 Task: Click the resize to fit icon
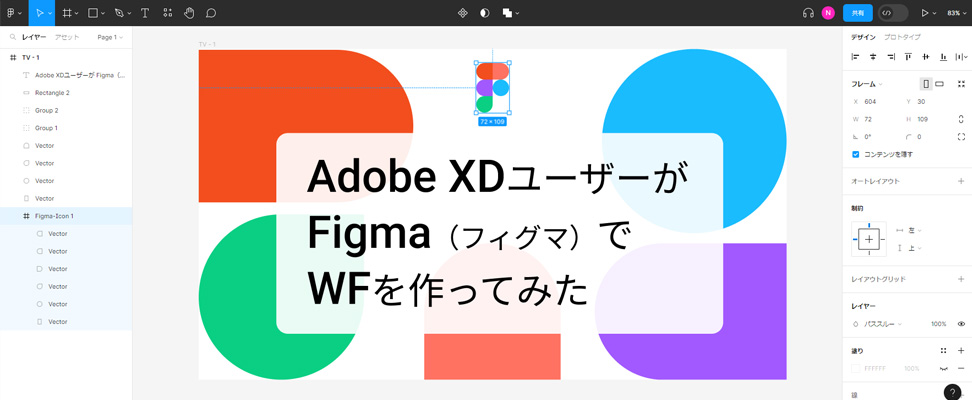point(961,84)
